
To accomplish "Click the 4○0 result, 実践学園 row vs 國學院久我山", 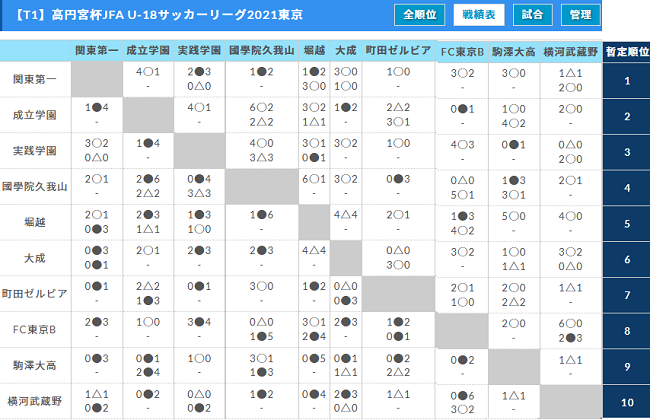I will coord(262,143).
